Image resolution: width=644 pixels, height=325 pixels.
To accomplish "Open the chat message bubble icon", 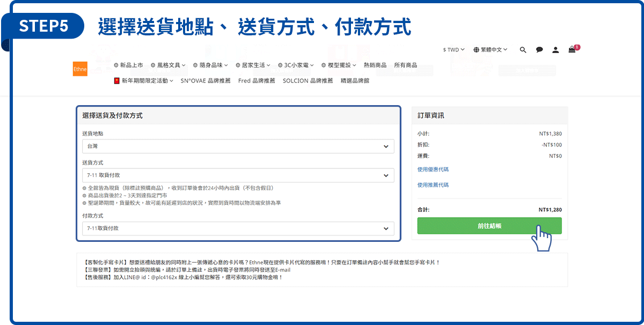I will click(539, 50).
